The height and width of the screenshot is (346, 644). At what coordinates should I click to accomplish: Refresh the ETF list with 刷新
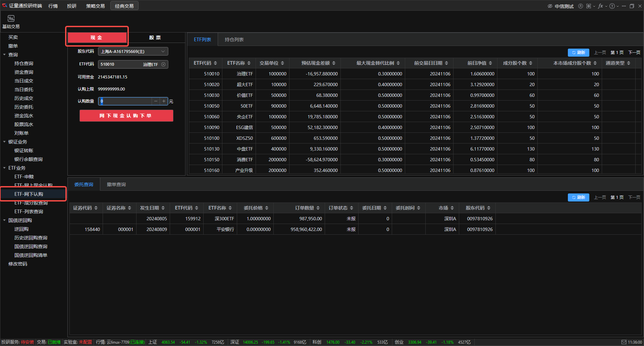578,53
